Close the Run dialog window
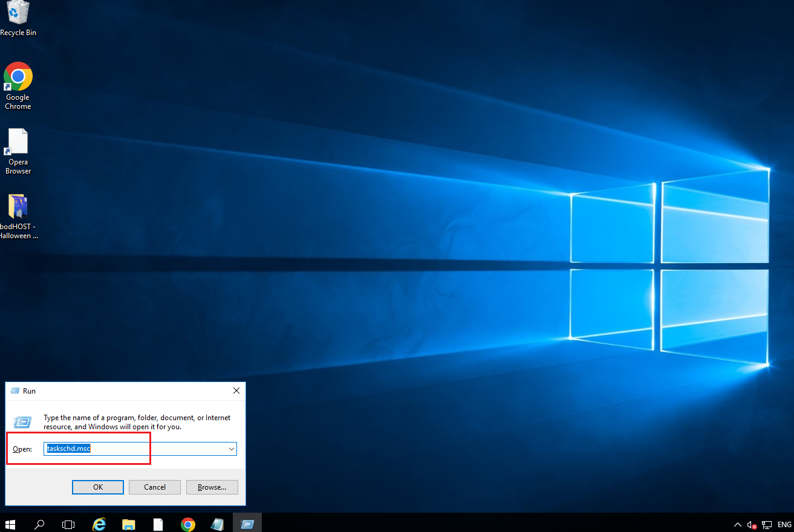This screenshot has height=532, width=794. 236,391
